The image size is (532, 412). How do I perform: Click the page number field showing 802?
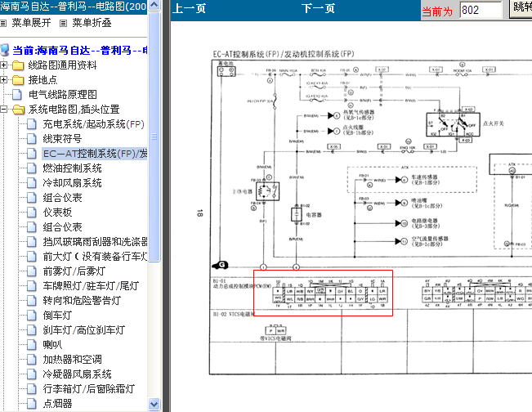[x=481, y=10]
